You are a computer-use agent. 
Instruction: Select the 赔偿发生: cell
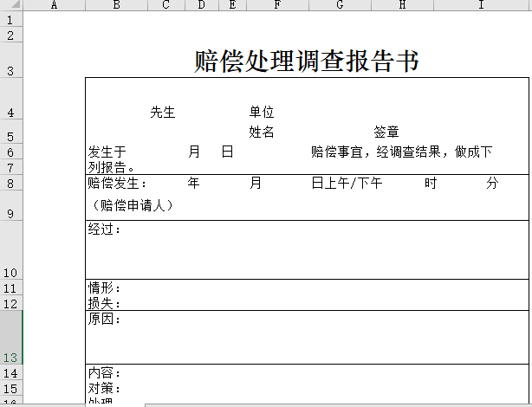click(x=117, y=184)
